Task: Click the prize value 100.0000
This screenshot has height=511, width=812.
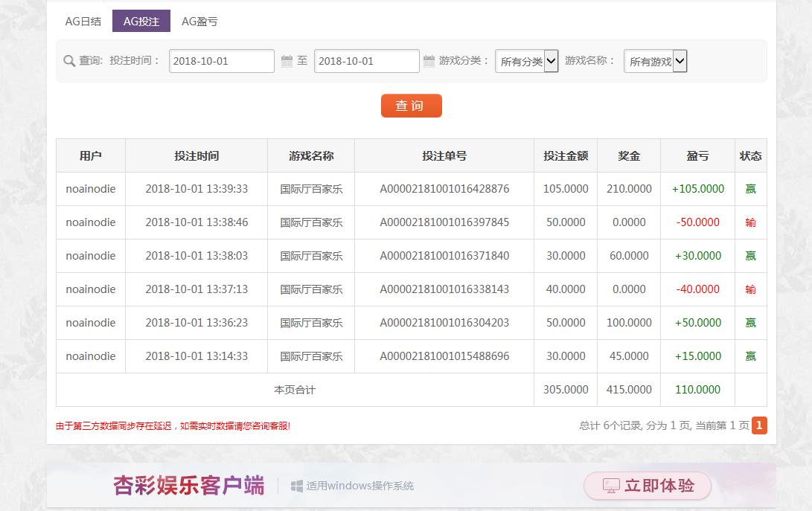Action: pyautogui.click(x=629, y=323)
